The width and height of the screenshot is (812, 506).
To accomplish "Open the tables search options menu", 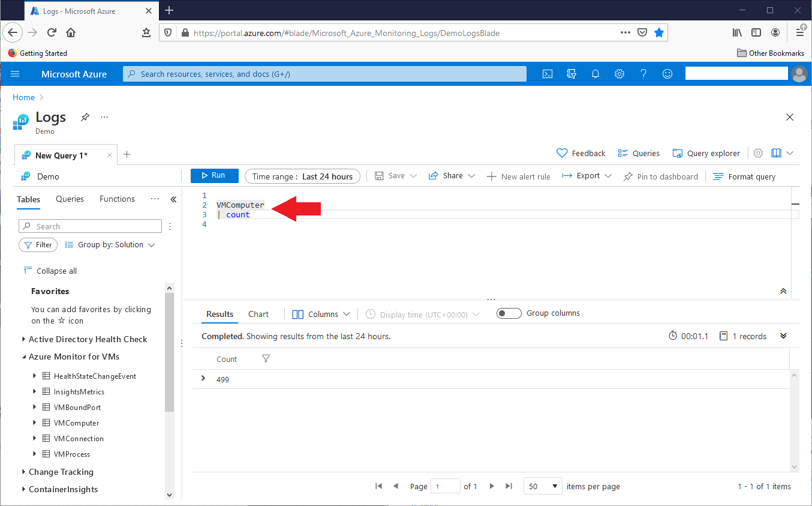I will click(170, 226).
